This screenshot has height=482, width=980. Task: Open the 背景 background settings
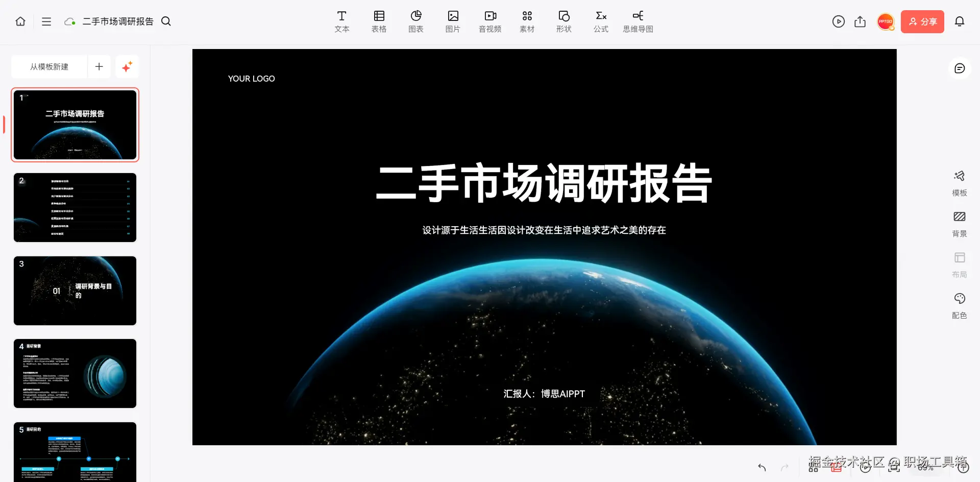[960, 224]
